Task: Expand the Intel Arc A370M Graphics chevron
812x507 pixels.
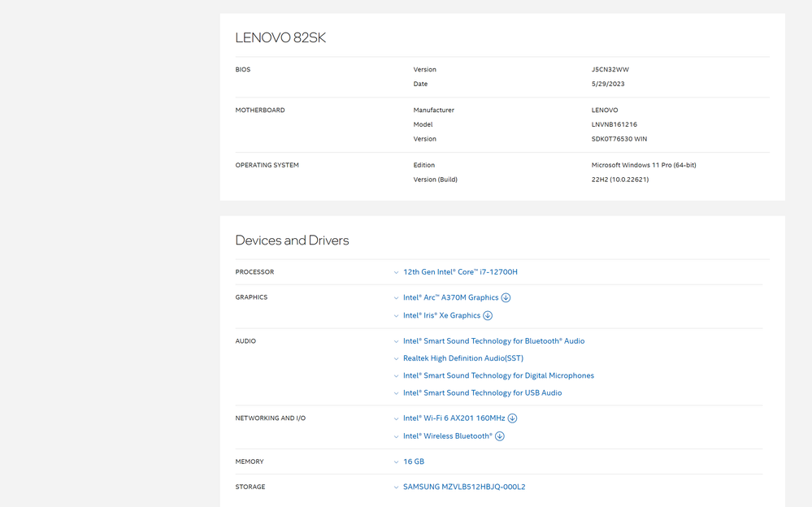Action: click(x=396, y=298)
